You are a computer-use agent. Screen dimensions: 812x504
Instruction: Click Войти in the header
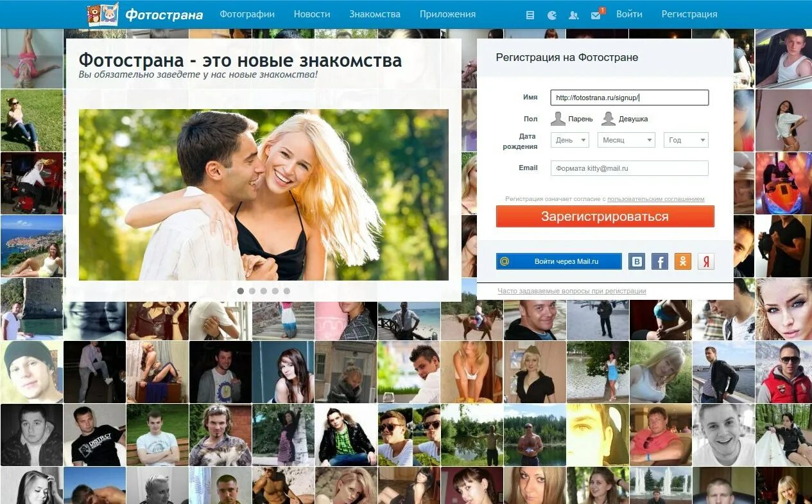[629, 14]
